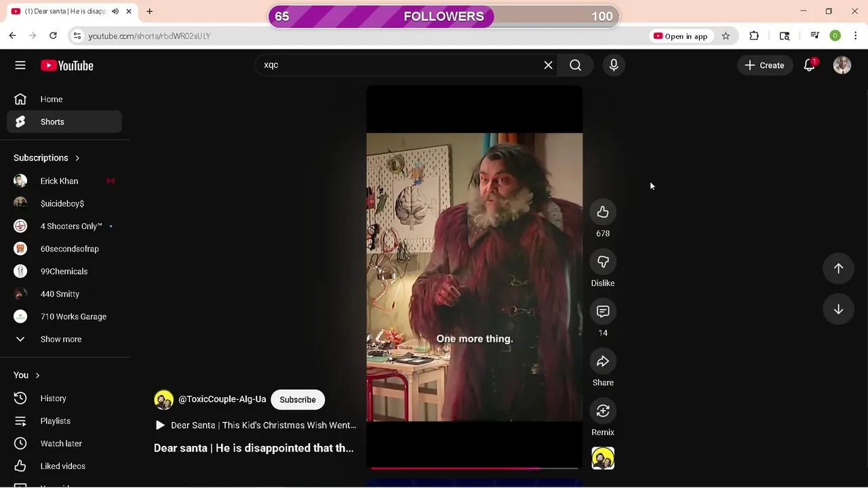This screenshot has height=488, width=868.
Task: Open the 710 Works Garage subscription
Action: [64, 317]
